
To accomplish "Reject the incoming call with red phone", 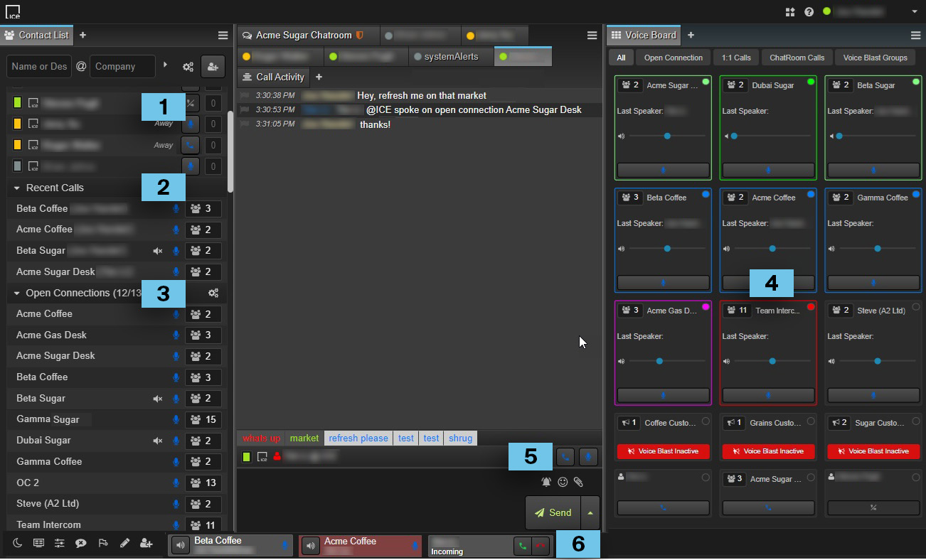I will 541,546.
